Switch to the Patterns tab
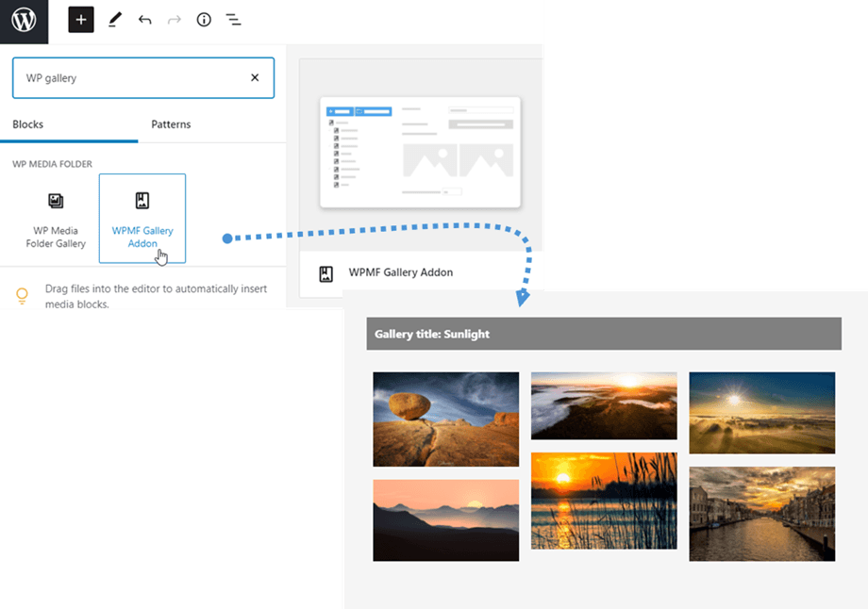 click(171, 124)
